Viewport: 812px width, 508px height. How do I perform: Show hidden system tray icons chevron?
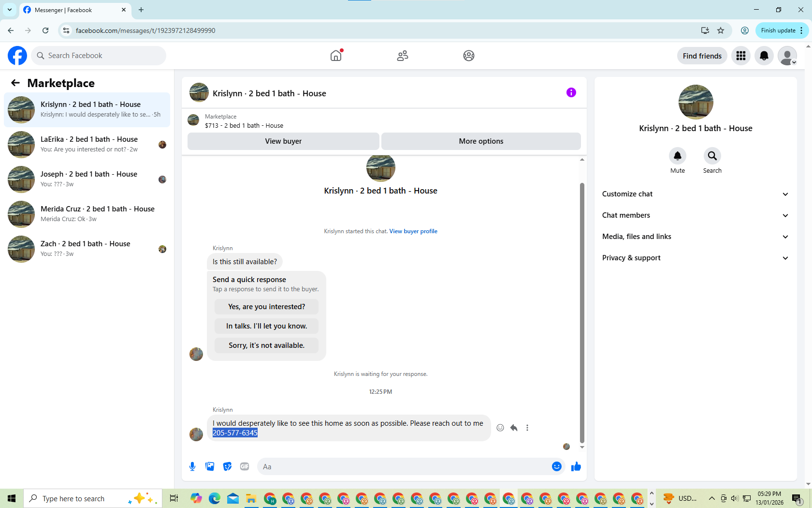coord(711,498)
